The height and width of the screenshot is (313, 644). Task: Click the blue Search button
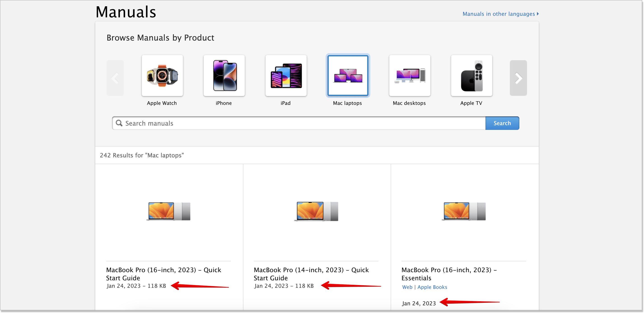tap(502, 123)
